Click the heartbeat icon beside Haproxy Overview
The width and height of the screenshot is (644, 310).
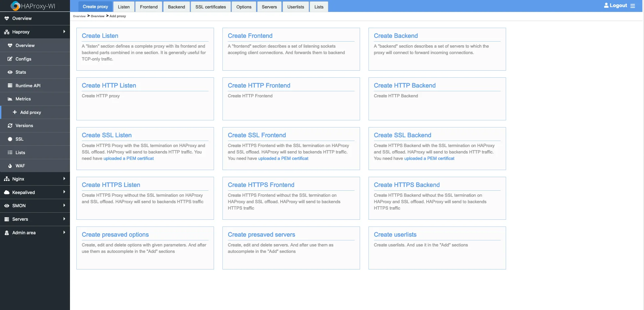coord(10,45)
